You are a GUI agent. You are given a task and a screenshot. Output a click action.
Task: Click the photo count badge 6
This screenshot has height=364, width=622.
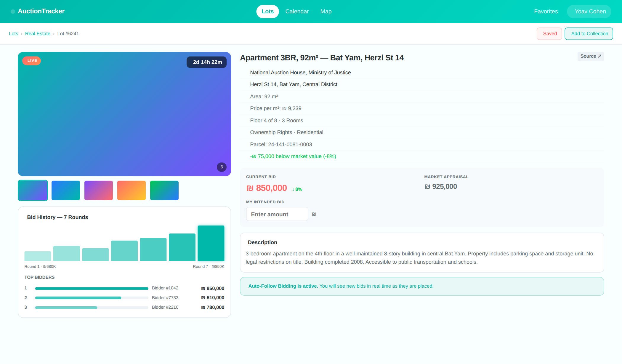222,167
